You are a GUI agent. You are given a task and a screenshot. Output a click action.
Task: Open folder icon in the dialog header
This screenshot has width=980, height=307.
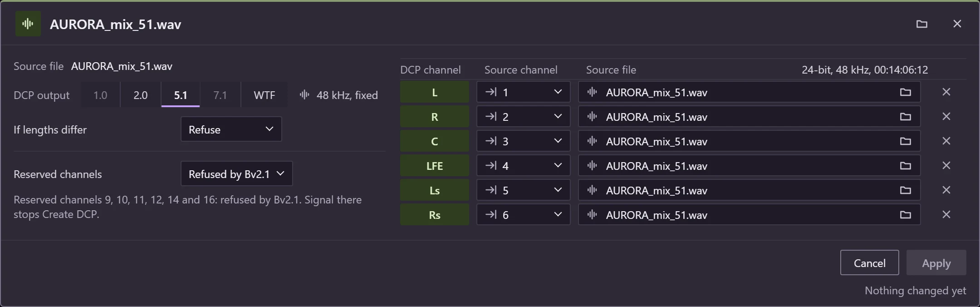coord(921,24)
